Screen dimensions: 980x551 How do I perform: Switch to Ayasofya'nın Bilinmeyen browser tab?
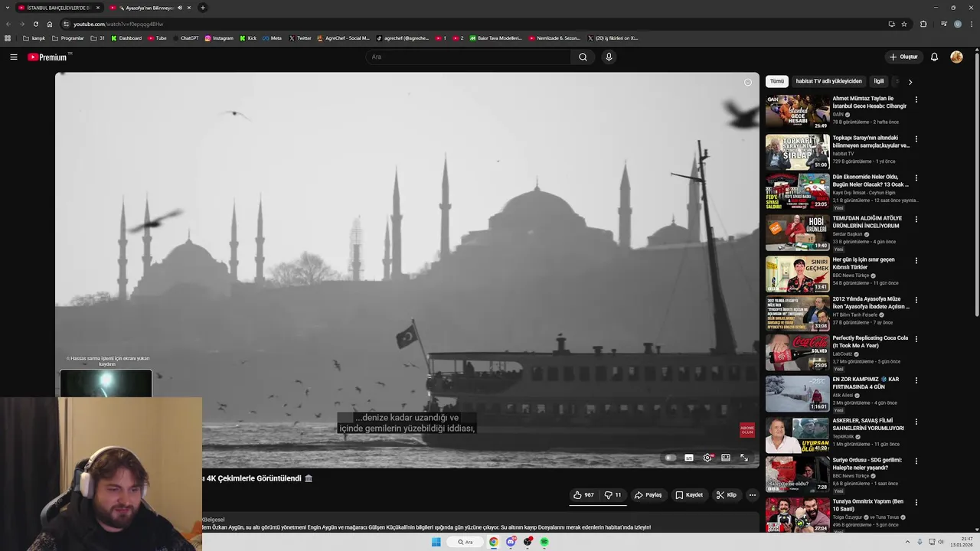pyautogui.click(x=150, y=8)
